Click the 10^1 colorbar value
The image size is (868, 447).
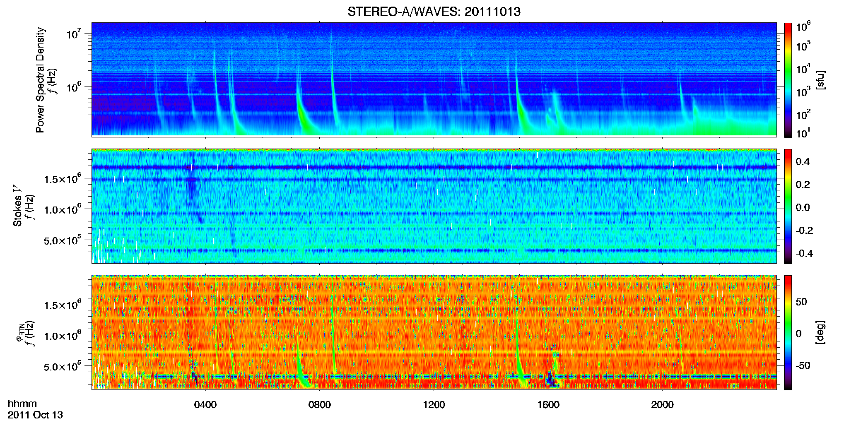803,133
